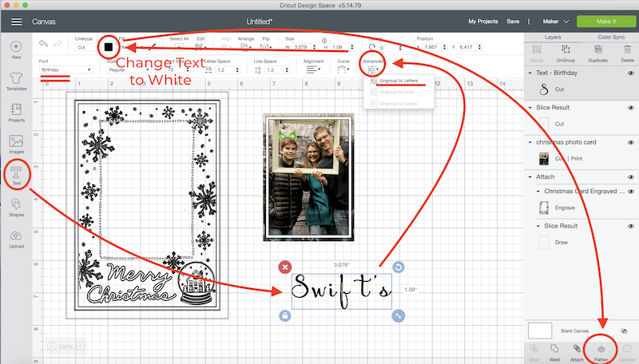Click the X position input field
Image resolution: width=639 pixels, height=364 pixels.
click(431, 47)
